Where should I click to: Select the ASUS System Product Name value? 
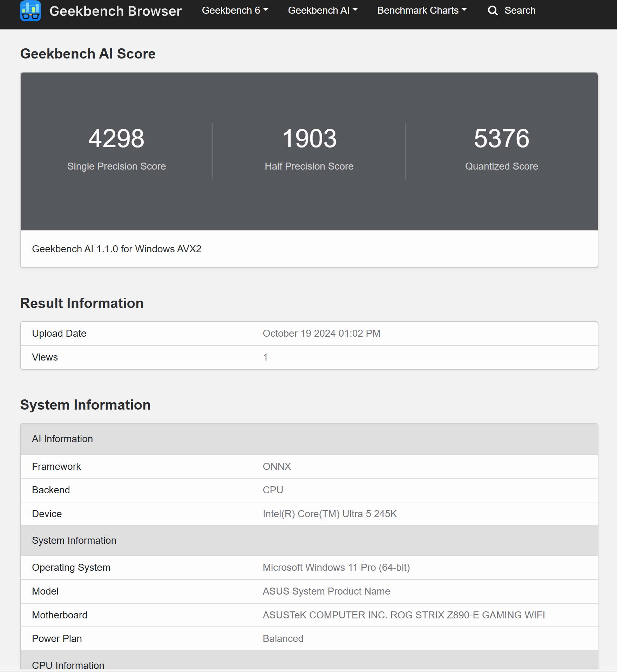(x=326, y=591)
